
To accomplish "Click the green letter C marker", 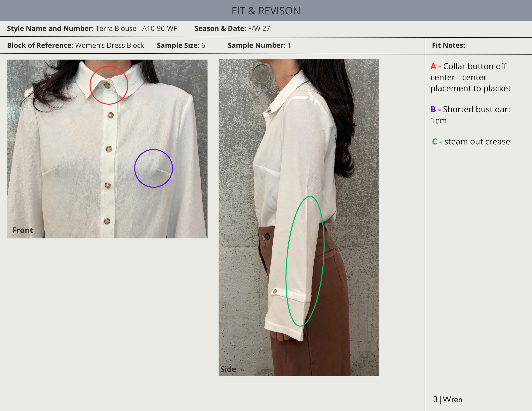I will (434, 141).
